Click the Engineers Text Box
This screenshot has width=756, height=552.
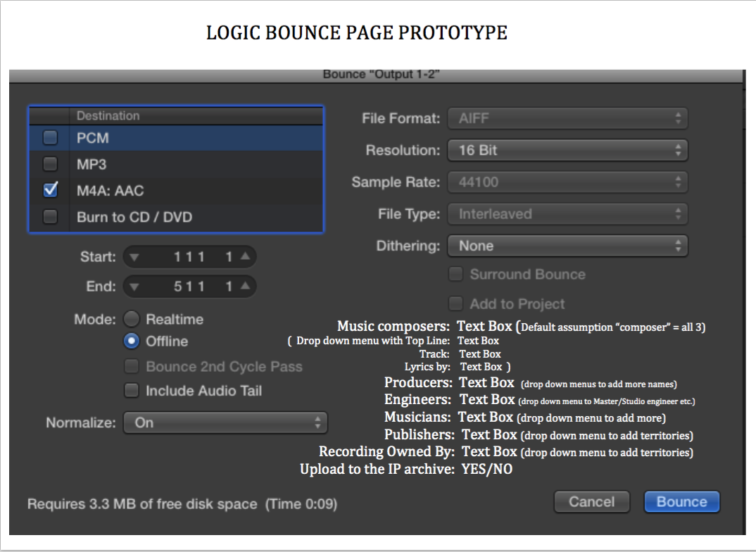coord(487,399)
